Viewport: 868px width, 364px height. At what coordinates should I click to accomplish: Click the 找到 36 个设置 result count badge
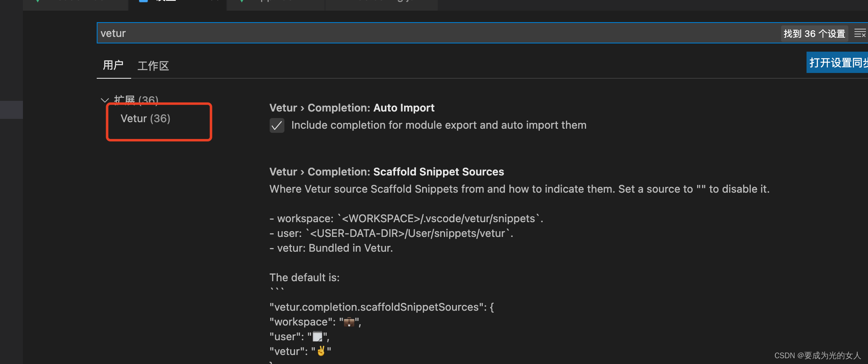click(814, 34)
